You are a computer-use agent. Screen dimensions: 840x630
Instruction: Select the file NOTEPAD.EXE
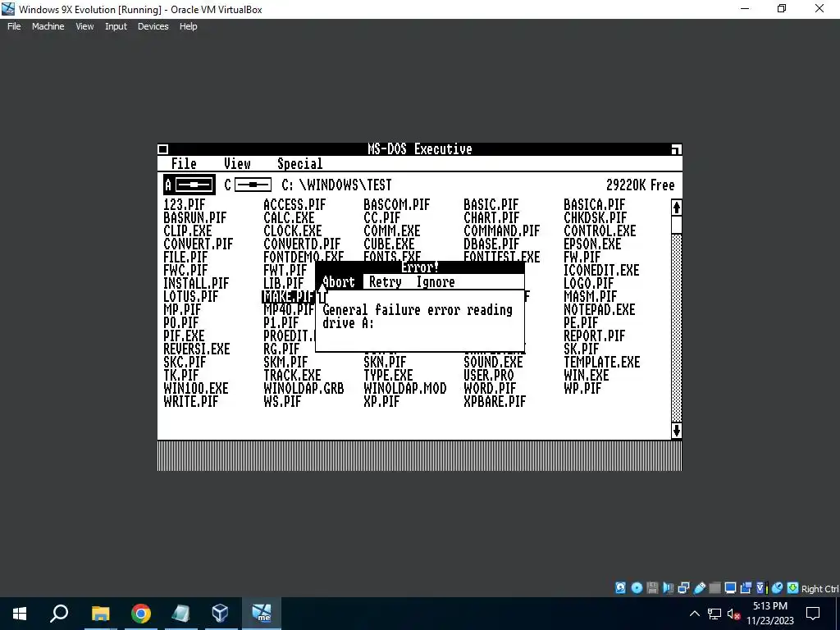pyautogui.click(x=599, y=309)
